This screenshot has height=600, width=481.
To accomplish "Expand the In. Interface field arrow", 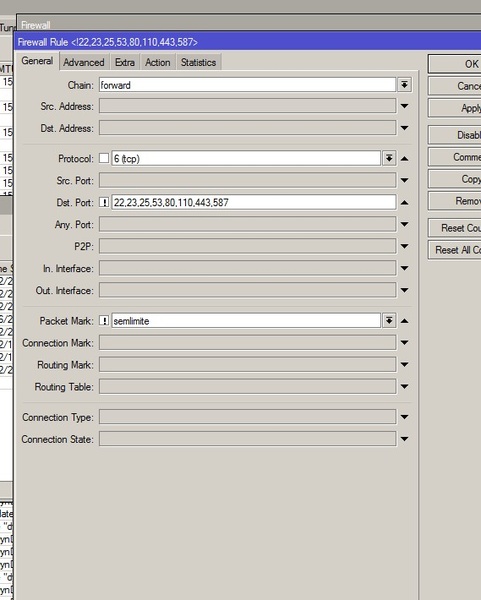I will pos(404,268).
